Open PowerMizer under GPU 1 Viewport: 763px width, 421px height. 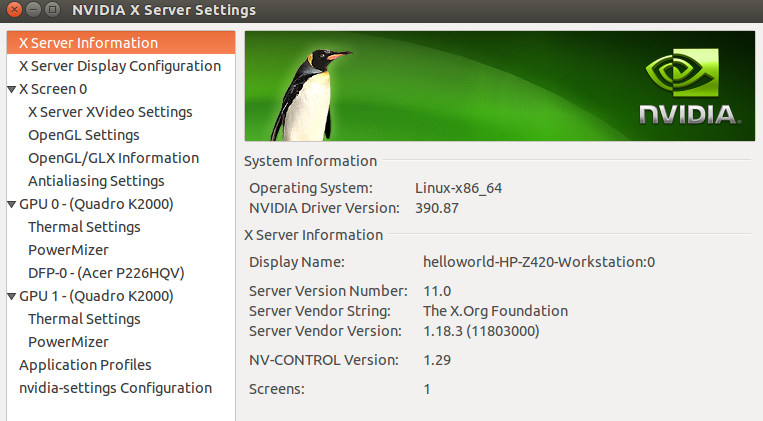(68, 342)
